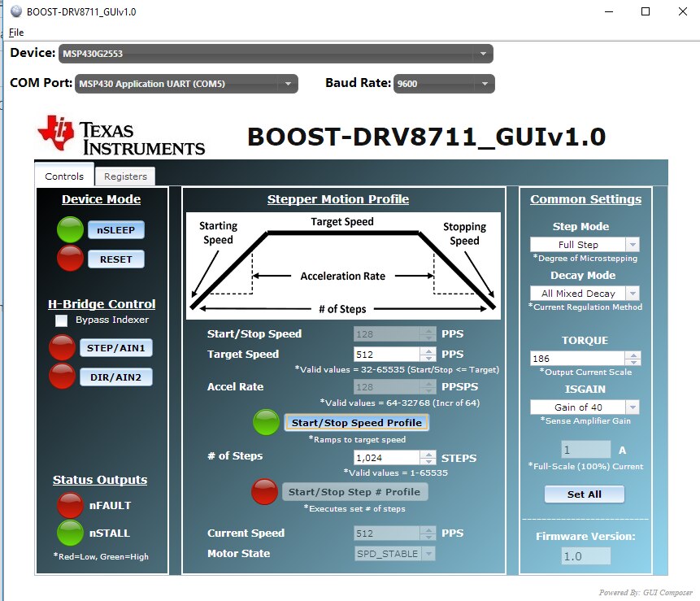Increase Target Speed with up arrow
This screenshot has height=601, width=700.
point(428,351)
